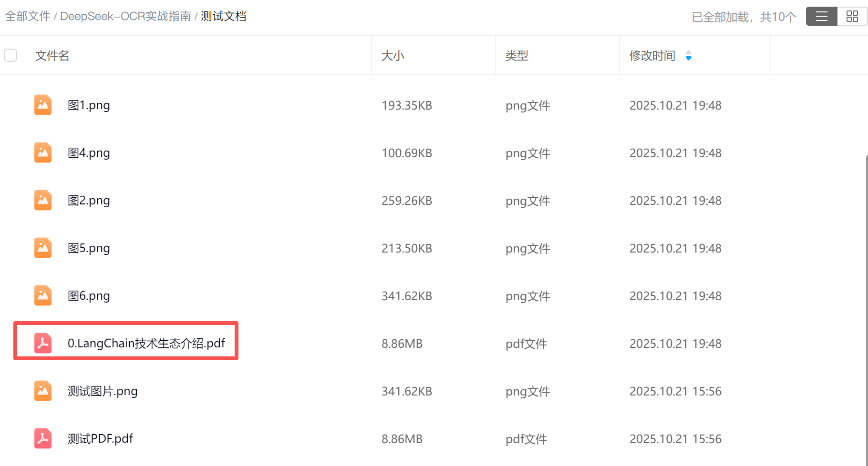Screen dimensions: 868x466
Task: Sort by the 修改时间 column header
Action: point(652,56)
